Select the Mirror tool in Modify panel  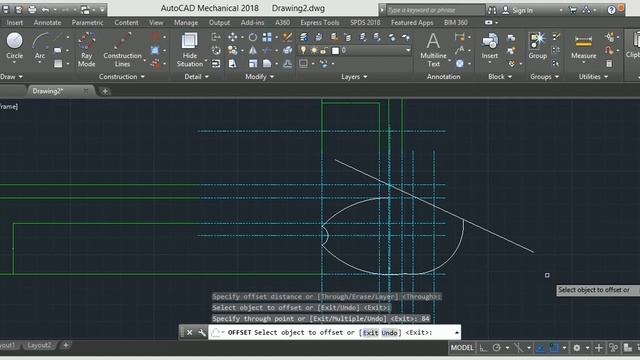pyautogui.click(x=253, y=51)
